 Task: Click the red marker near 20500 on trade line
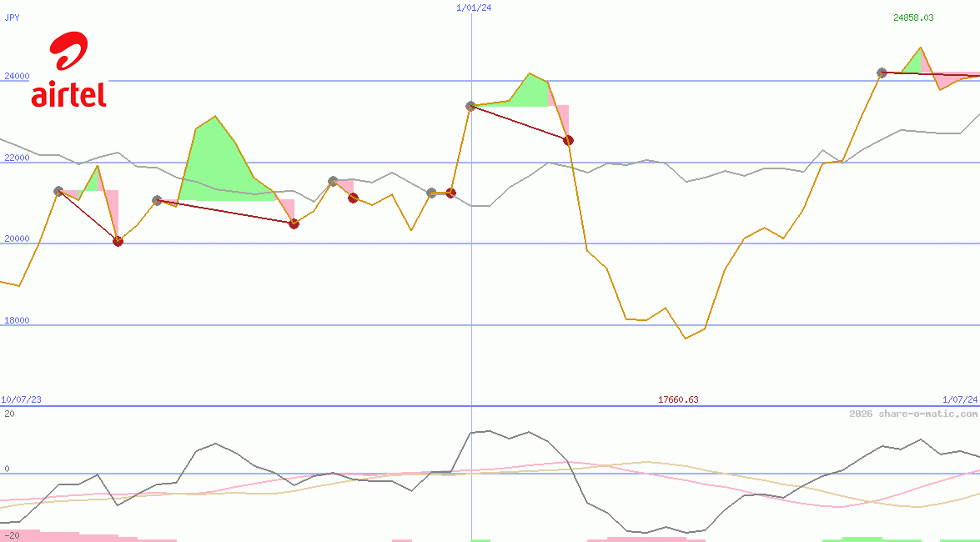pos(294,223)
